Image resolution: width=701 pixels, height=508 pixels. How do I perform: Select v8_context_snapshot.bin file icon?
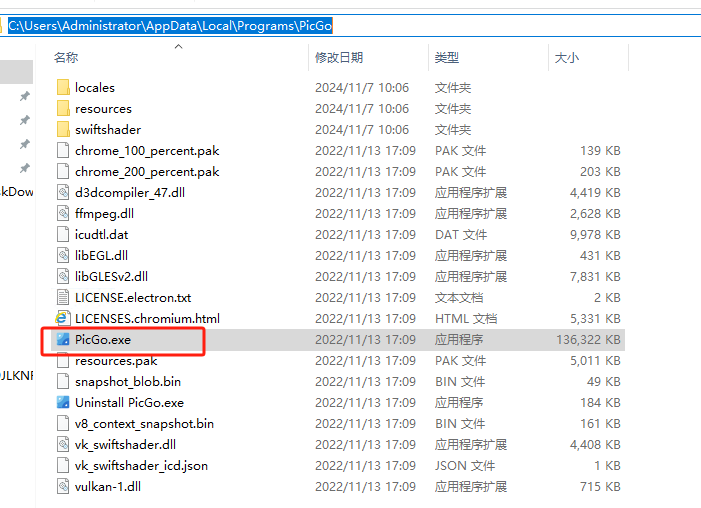[63, 423]
